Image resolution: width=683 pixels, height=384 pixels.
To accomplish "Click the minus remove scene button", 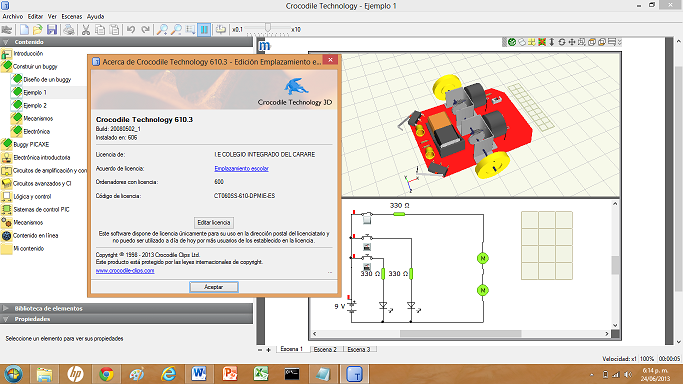I will [260, 350].
